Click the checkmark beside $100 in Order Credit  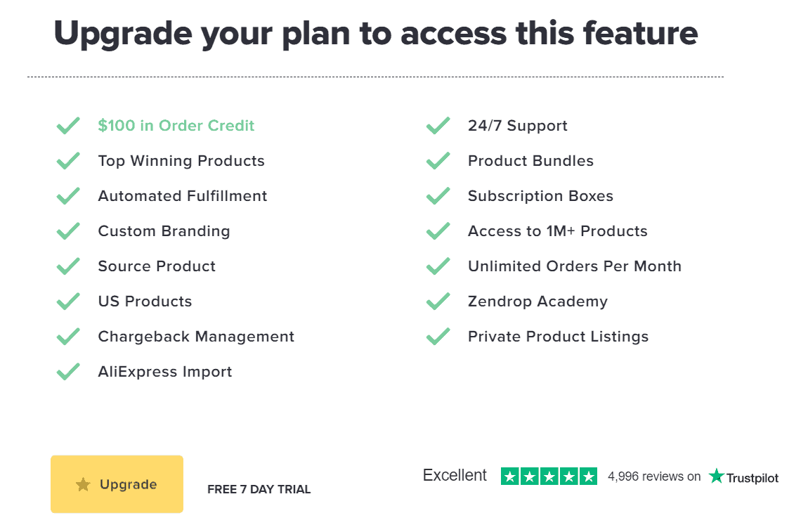click(x=68, y=125)
